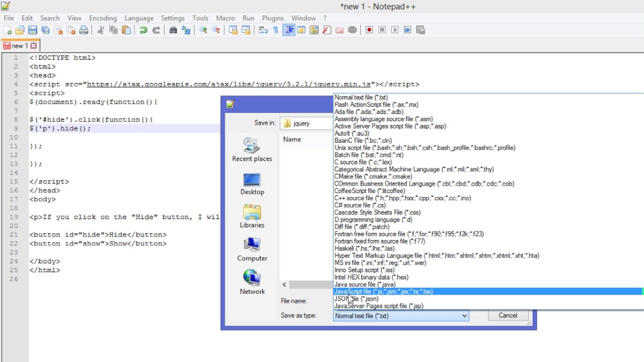Click the Redo arrow icon
644x362 pixels.
[x=156, y=30]
